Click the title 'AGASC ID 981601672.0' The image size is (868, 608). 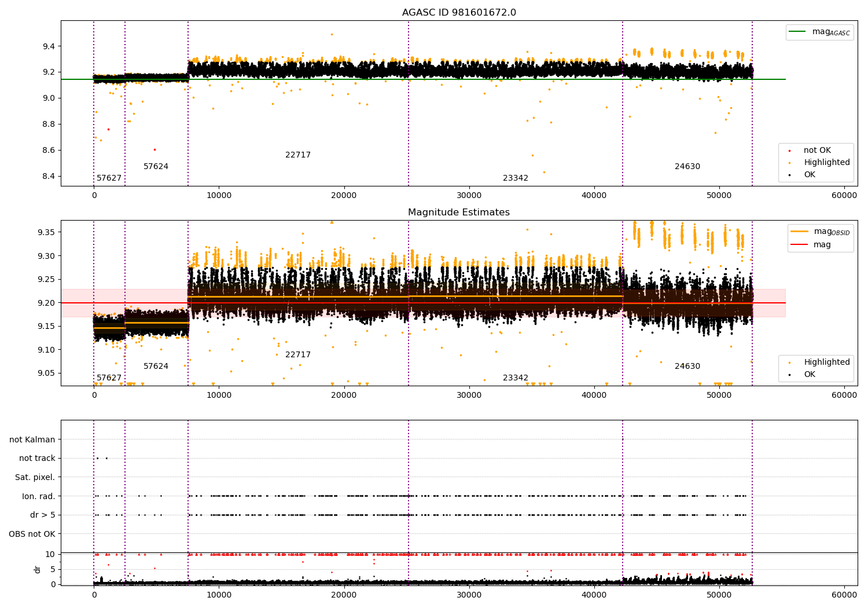[x=459, y=13]
